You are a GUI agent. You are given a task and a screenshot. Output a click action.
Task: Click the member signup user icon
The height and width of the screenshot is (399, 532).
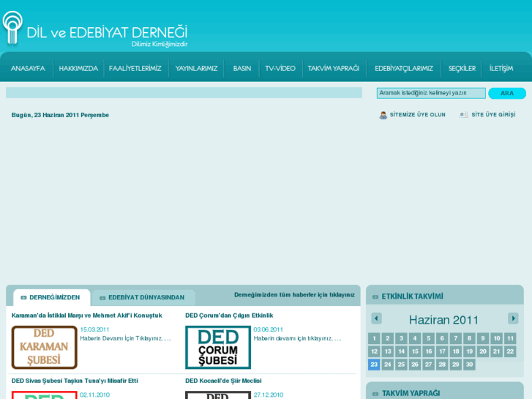click(383, 115)
